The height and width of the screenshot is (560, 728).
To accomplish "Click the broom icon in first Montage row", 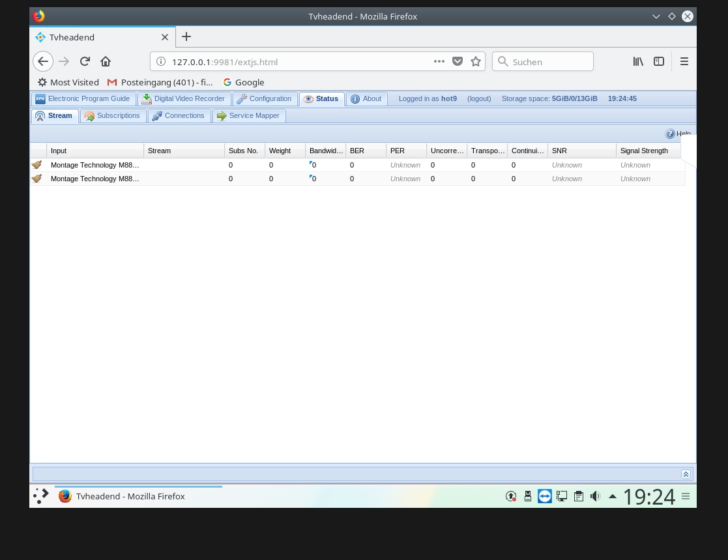I will pos(36,165).
